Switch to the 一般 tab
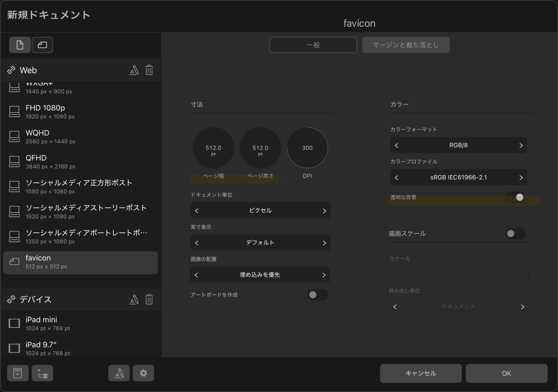 point(313,45)
